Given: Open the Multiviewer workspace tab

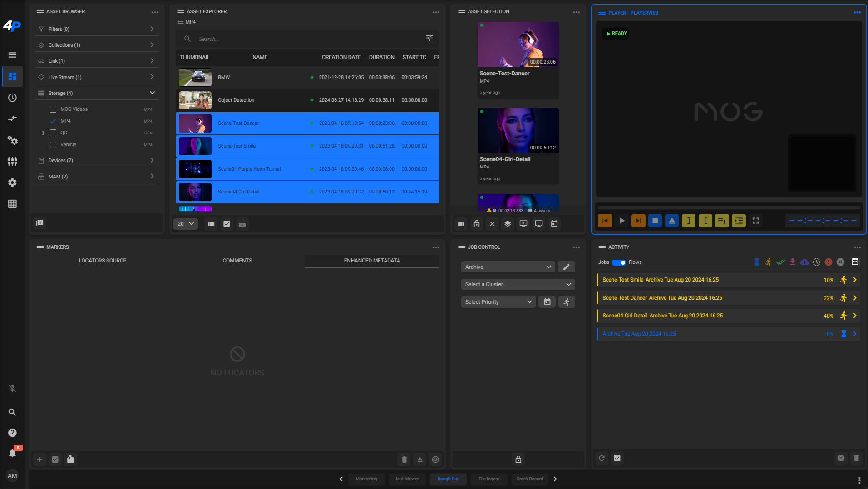Looking at the screenshot, I should pyautogui.click(x=407, y=479).
